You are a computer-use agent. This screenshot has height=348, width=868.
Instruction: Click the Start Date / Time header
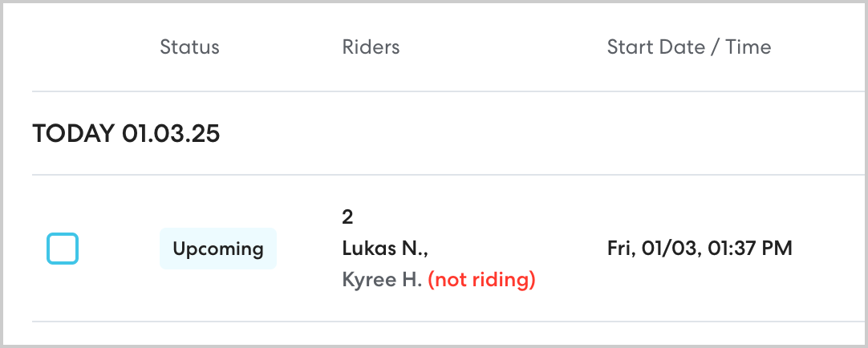[688, 47]
